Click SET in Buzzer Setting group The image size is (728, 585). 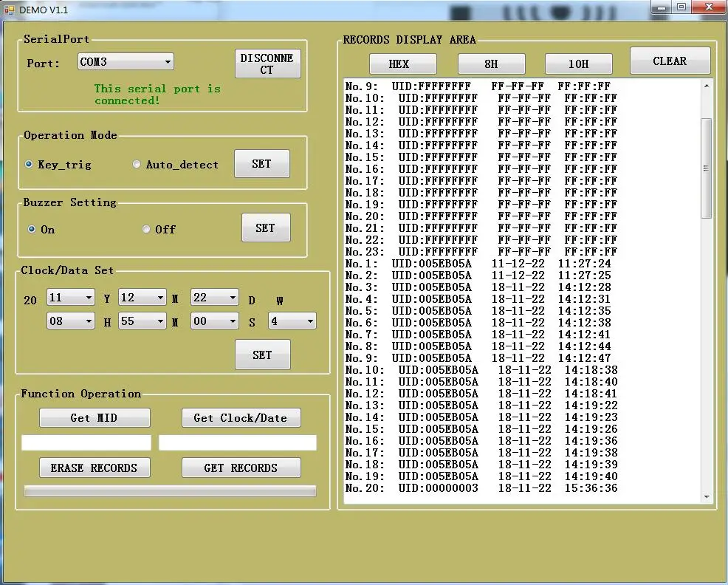pos(266,227)
